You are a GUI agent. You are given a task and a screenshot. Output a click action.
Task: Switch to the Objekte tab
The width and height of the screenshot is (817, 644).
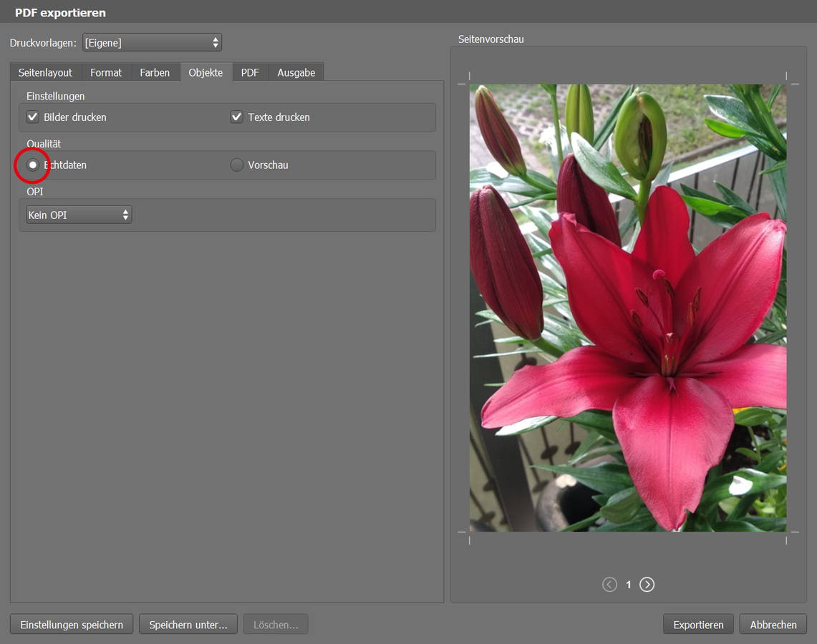pos(206,72)
